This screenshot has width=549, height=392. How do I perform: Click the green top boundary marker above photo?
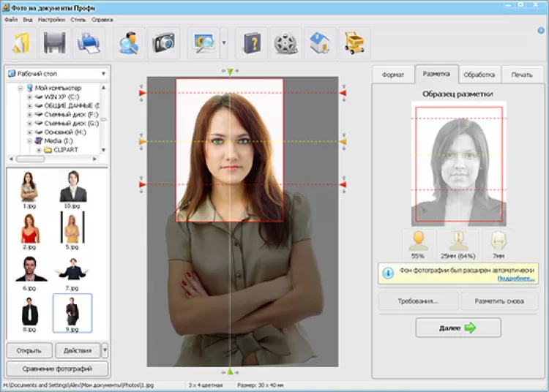[x=230, y=72]
